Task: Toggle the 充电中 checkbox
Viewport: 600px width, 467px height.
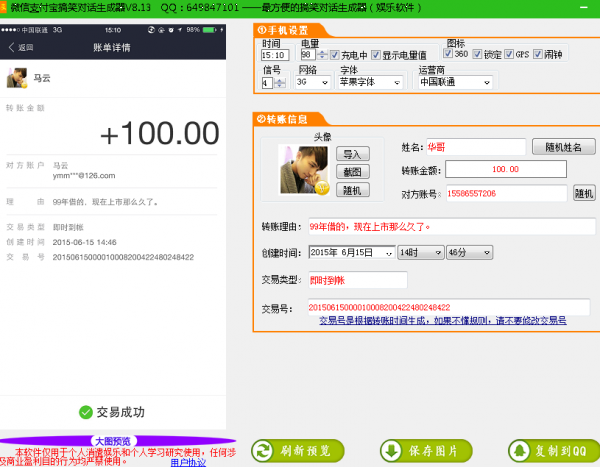Action: pyautogui.click(x=334, y=55)
